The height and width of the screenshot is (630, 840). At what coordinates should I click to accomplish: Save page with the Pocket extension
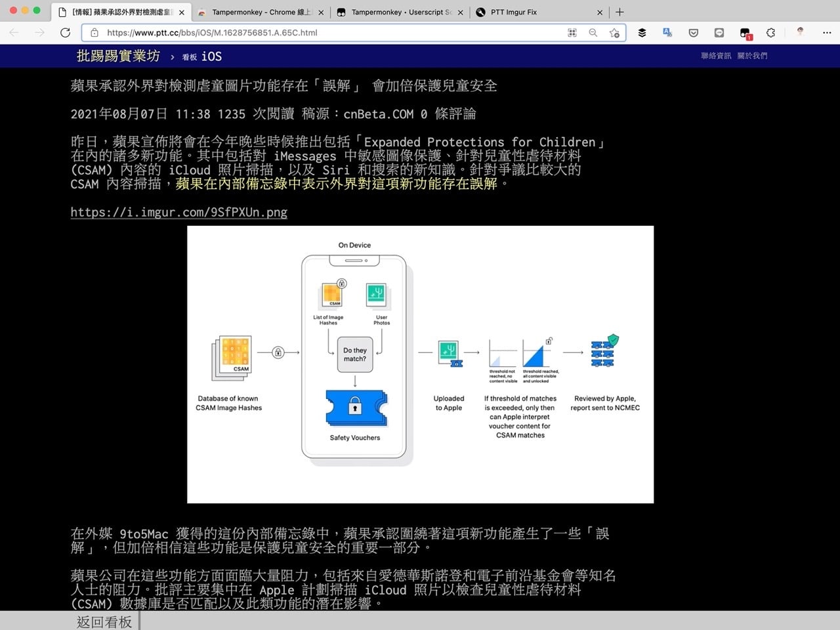pyautogui.click(x=694, y=32)
